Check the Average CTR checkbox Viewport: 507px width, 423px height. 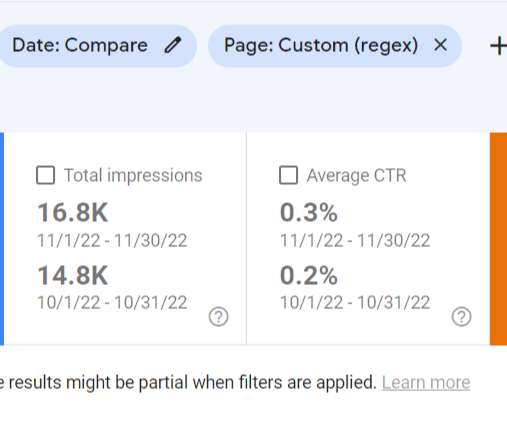click(289, 175)
